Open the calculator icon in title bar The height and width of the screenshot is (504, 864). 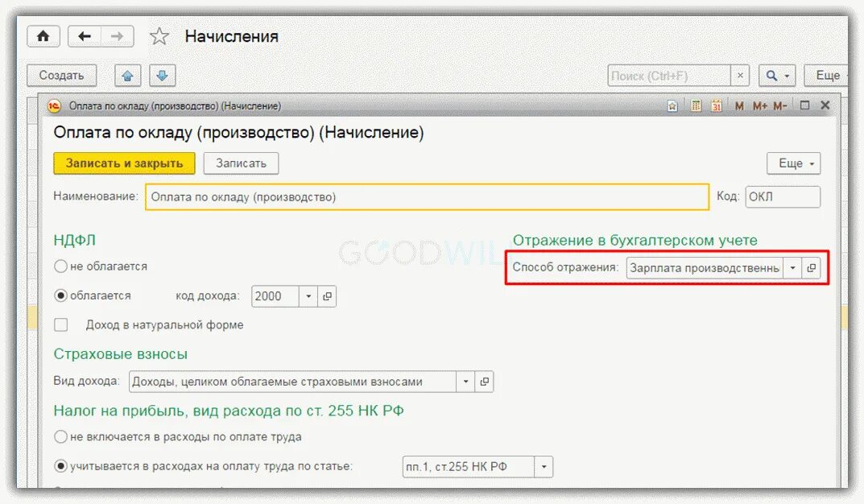coord(696,105)
